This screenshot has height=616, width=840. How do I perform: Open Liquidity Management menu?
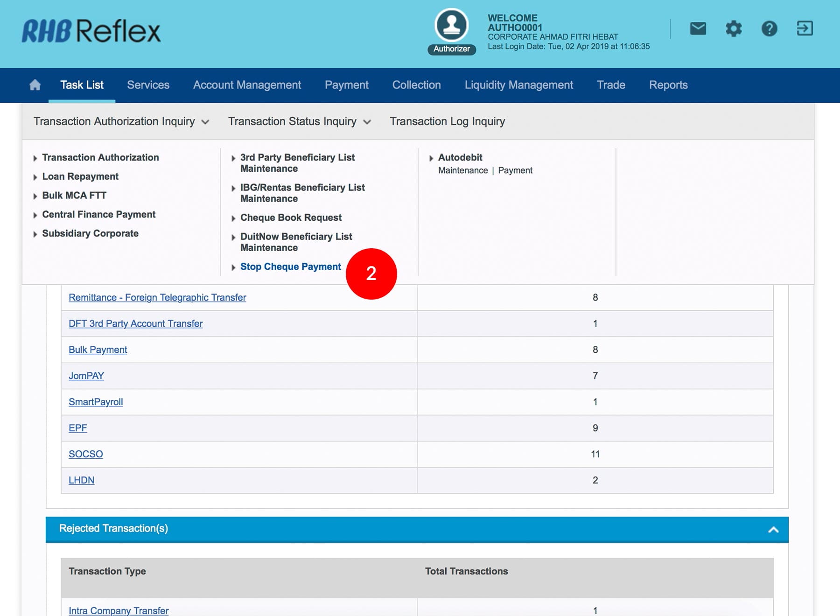pos(518,85)
